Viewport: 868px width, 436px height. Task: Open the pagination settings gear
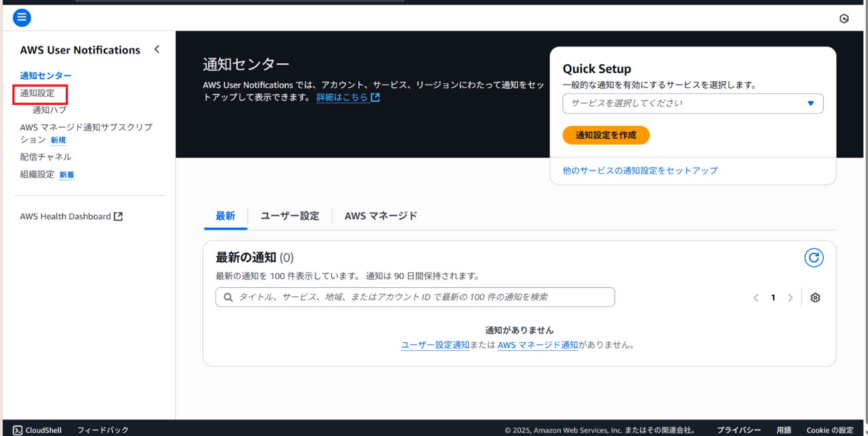point(815,298)
